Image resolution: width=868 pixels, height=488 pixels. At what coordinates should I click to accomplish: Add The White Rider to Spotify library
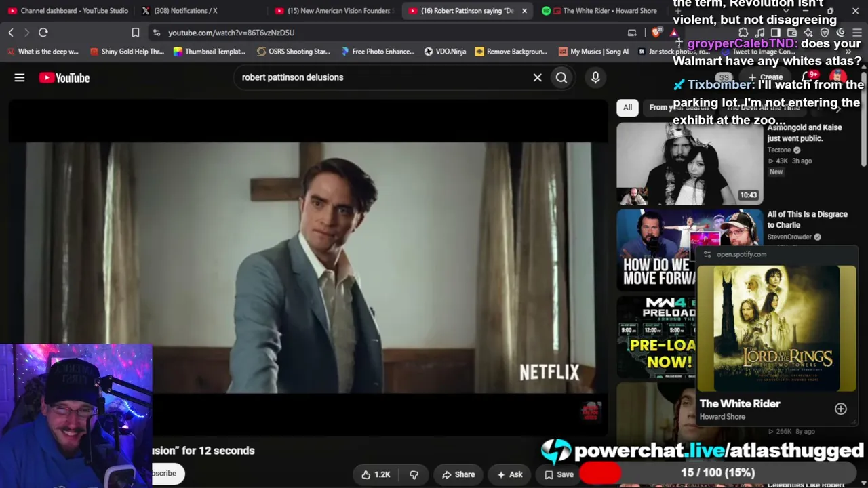tap(841, 409)
